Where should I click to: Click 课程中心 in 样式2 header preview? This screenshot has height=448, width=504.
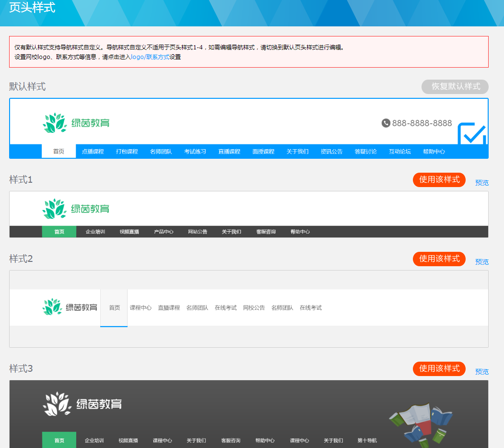[x=141, y=308]
